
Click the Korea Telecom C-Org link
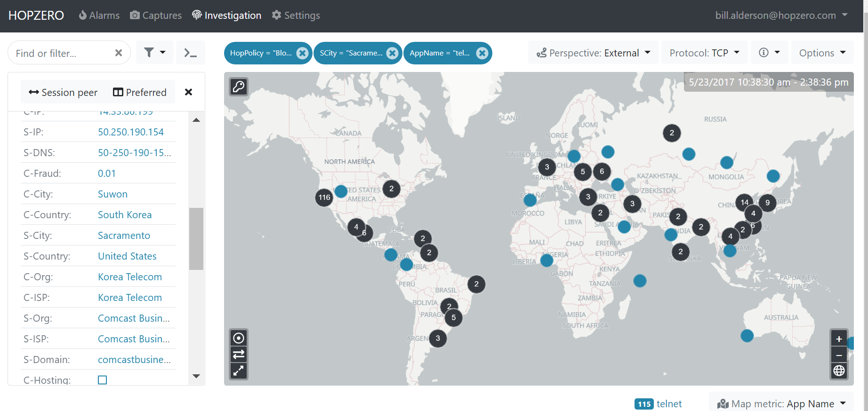tap(130, 277)
